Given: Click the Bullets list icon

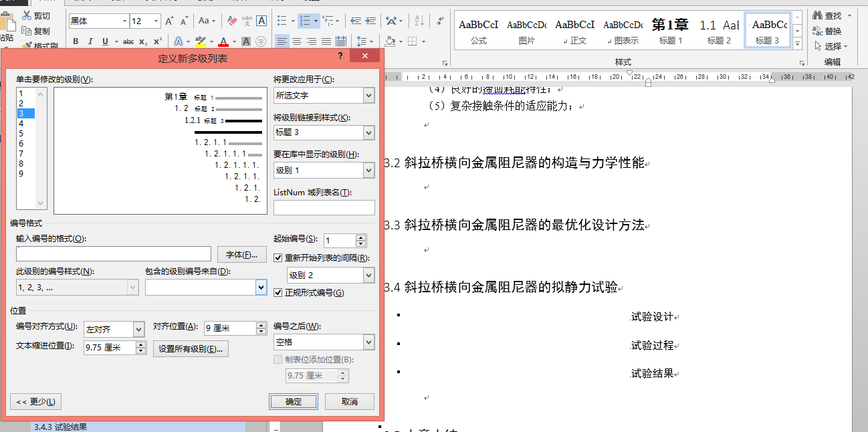Looking at the screenshot, I should [282, 21].
